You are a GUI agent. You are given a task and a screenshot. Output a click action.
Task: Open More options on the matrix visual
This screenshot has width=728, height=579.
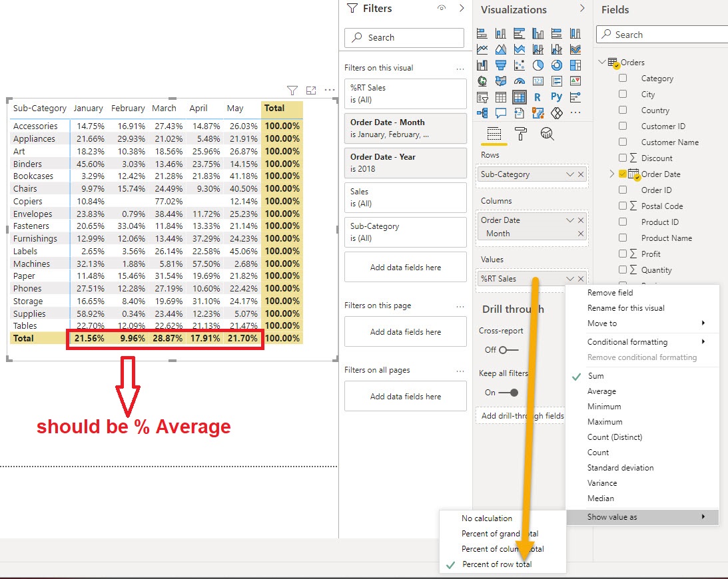pyautogui.click(x=330, y=90)
